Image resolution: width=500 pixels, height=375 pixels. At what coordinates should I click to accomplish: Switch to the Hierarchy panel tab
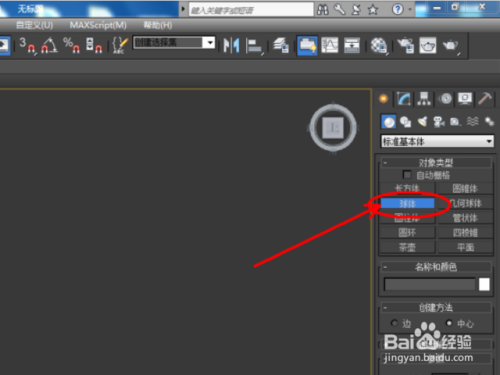tap(424, 99)
